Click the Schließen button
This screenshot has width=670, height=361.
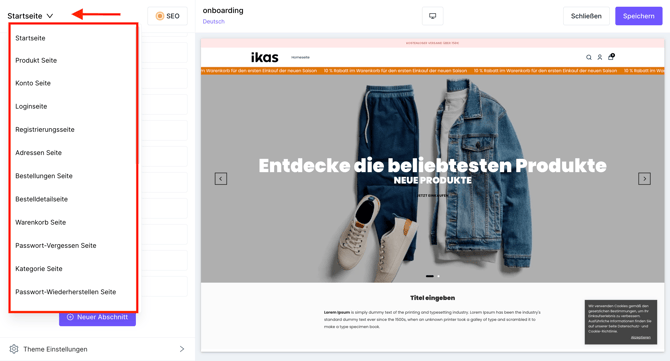586,16
